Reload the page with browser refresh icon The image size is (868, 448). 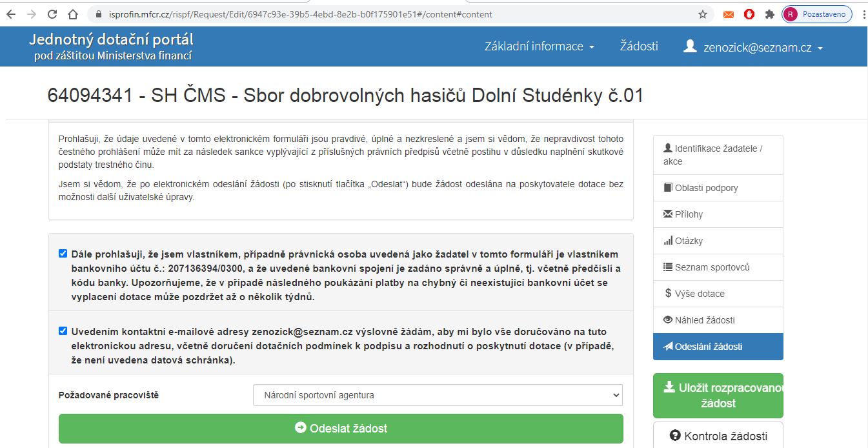[x=52, y=14]
